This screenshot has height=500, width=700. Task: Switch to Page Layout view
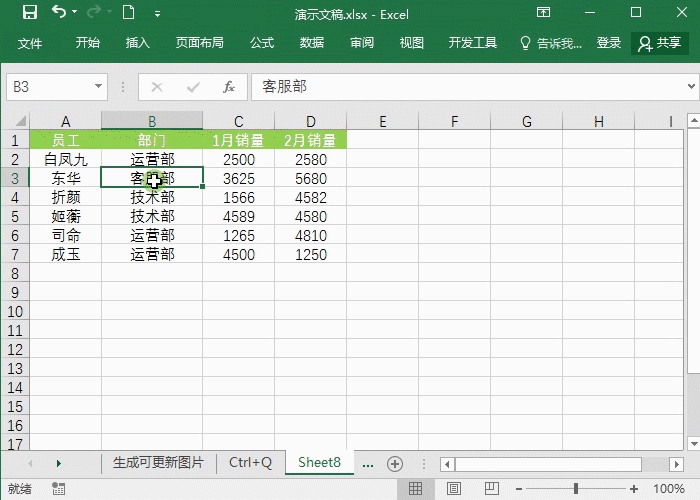(x=451, y=489)
